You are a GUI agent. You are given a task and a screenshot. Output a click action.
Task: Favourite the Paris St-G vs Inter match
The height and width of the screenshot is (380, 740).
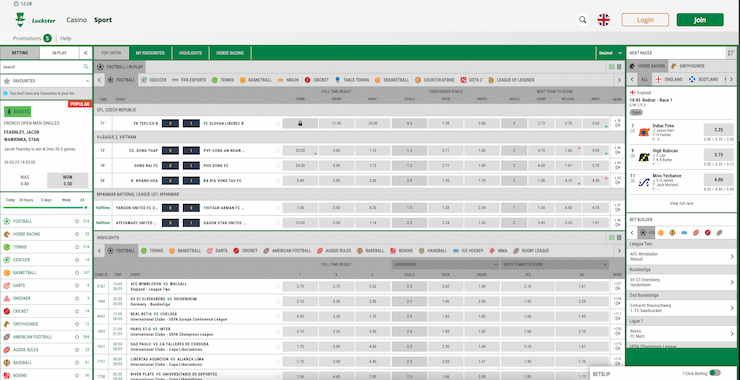point(278,331)
